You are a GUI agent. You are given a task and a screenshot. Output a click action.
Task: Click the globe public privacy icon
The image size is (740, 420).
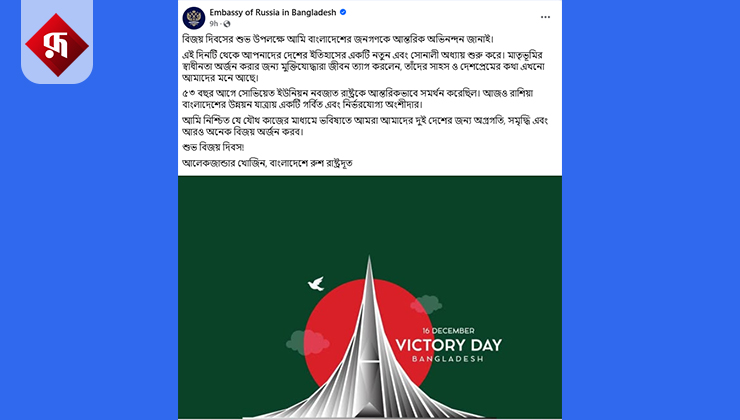[227, 24]
